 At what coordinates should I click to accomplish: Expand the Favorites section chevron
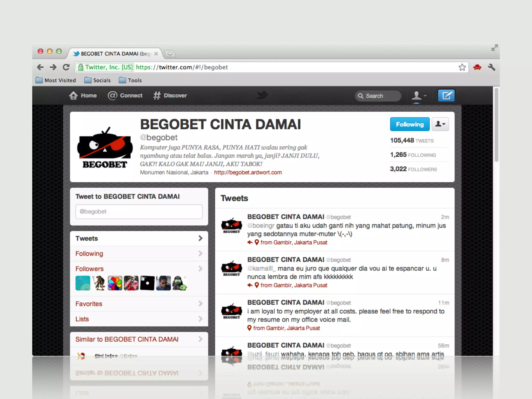[x=200, y=303]
